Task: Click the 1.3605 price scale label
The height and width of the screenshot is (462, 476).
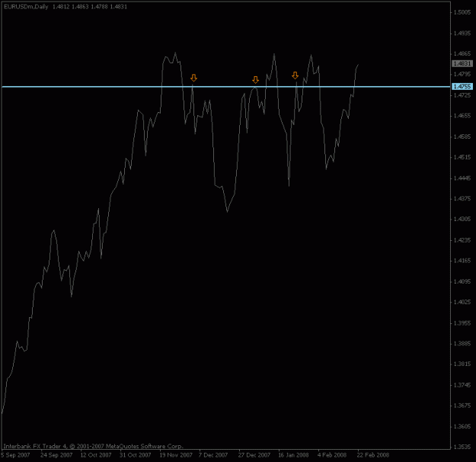Action: pos(462,426)
